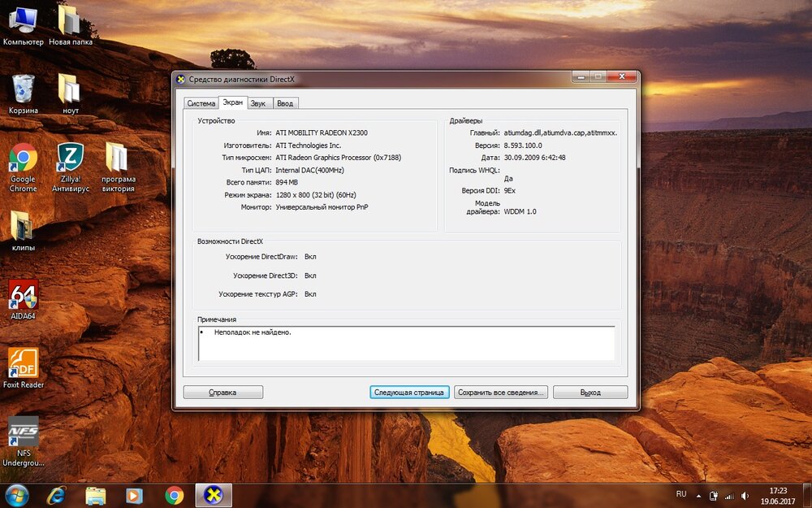This screenshot has height=508, width=812.
Task: Launch Zillya! Антивирус desktop shortcut
Action: pos(70,158)
